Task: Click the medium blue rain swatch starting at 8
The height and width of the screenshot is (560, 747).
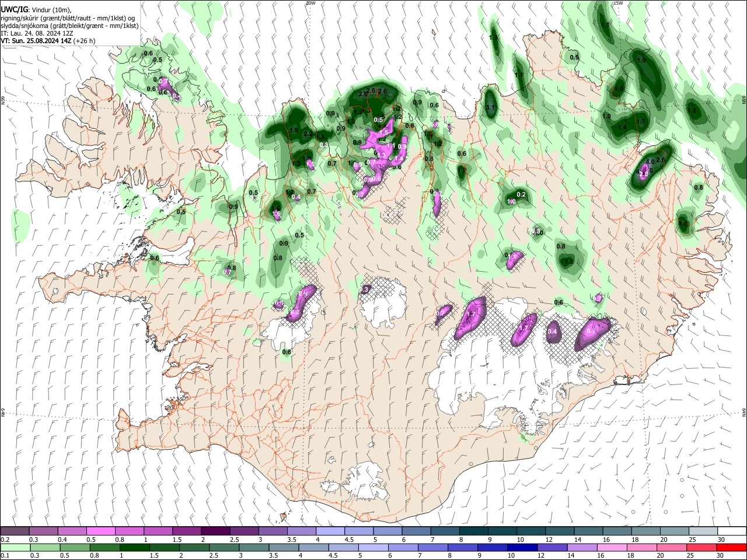Action: (463, 547)
